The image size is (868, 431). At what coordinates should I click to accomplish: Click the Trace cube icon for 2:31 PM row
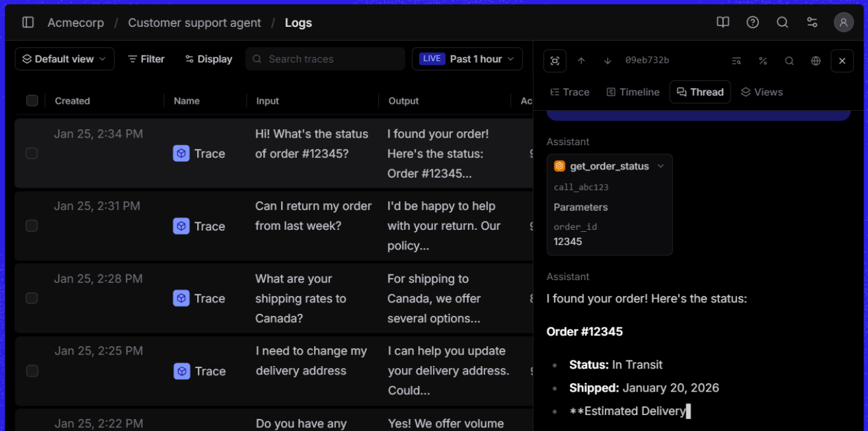[x=181, y=226]
